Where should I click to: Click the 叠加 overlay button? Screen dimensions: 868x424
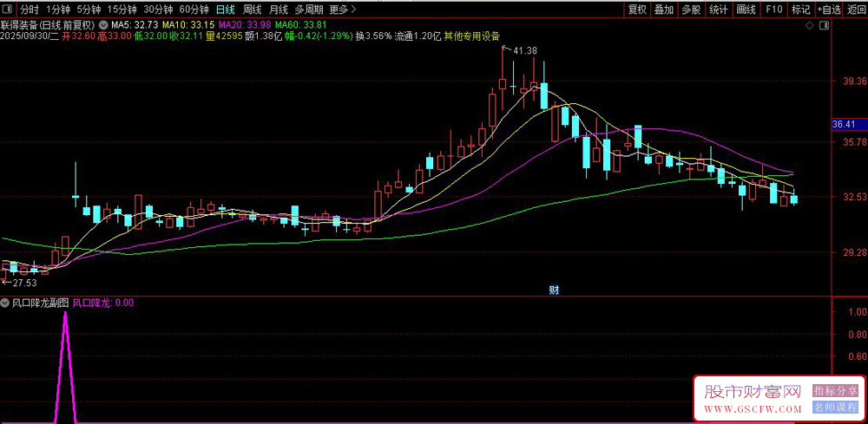coord(664,10)
